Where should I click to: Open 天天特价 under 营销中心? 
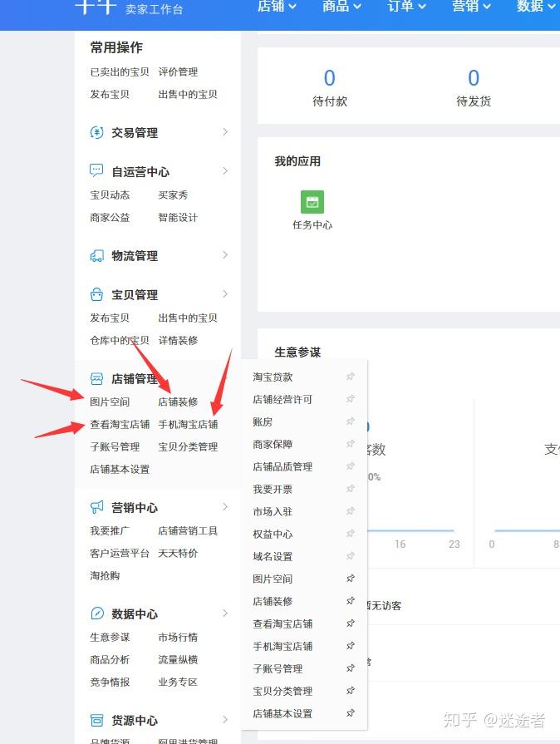tap(178, 554)
